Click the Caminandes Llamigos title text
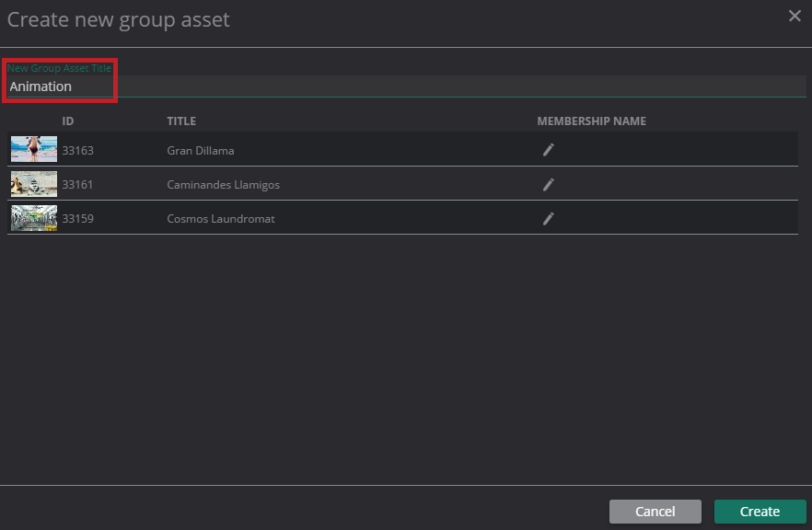Viewport: 812px width, 530px height. [x=223, y=184]
